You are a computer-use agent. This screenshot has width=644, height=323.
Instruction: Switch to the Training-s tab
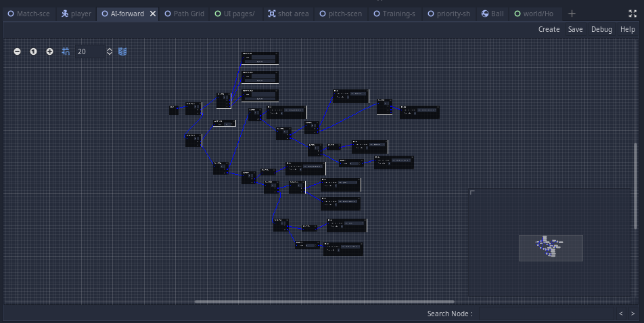pos(394,14)
